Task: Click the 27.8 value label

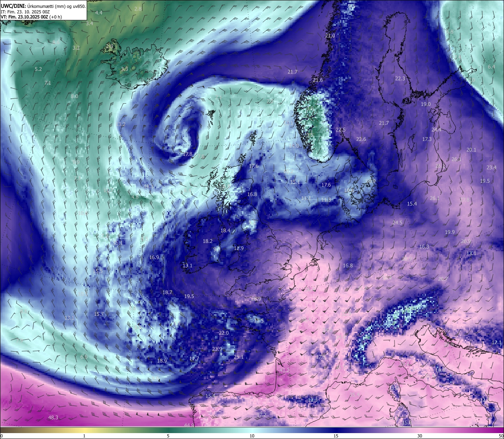Action: point(465,200)
